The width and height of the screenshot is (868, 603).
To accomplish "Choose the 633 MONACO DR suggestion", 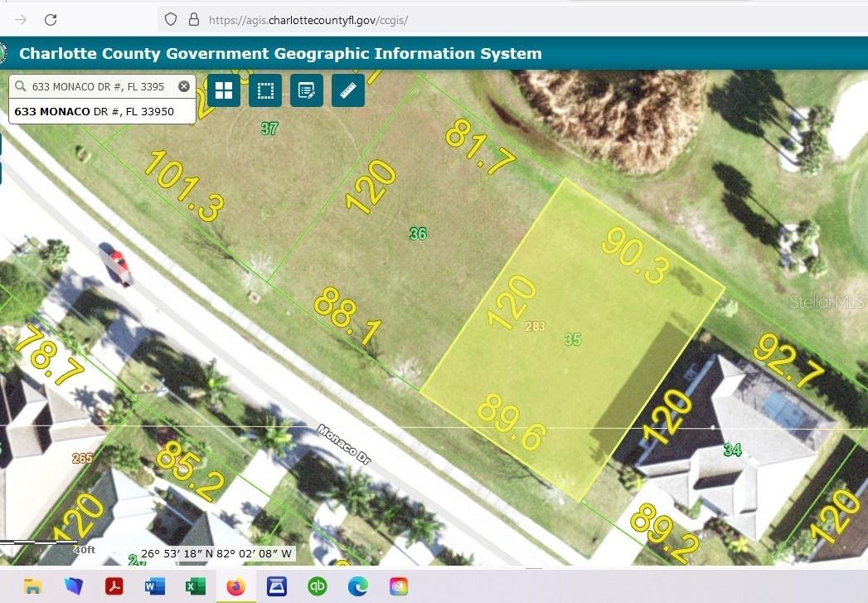I will [95, 111].
